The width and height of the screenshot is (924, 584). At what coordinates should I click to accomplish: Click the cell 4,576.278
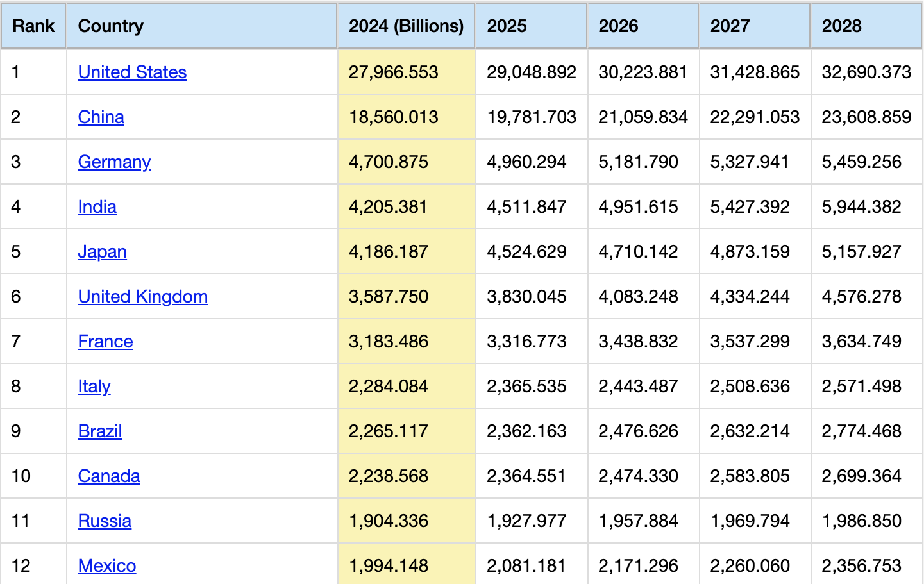pos(866,297)
